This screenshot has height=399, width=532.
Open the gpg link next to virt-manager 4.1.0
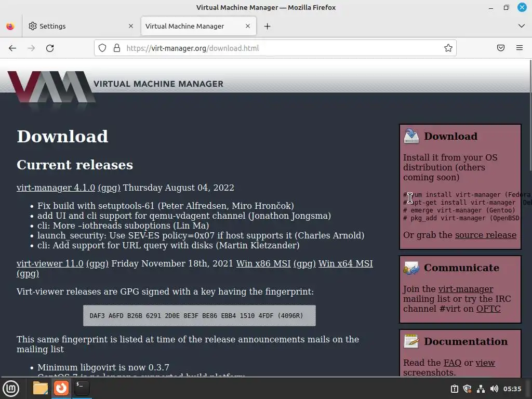click(109, 188)
